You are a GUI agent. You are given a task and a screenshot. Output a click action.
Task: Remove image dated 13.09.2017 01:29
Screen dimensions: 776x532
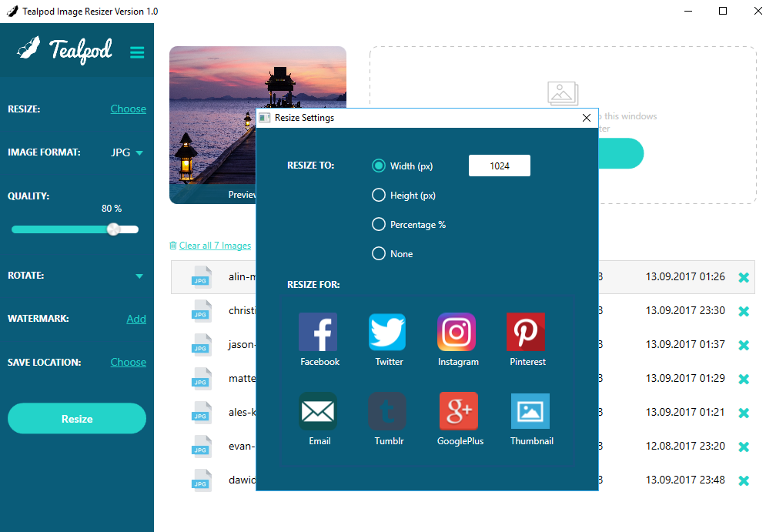tap(744, 379)
